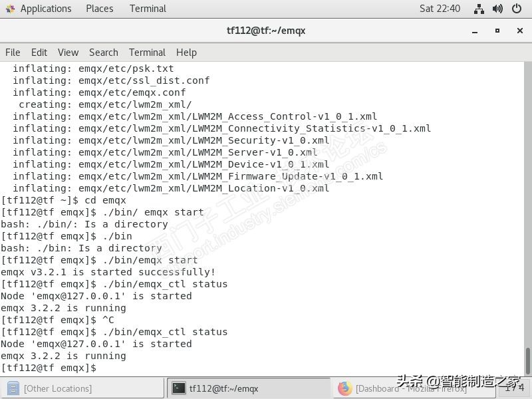Click the terminal vertical scrollbar thumb
Viewport: 532px width, 399px height.
pyautogui.click(x=527, y=360)
